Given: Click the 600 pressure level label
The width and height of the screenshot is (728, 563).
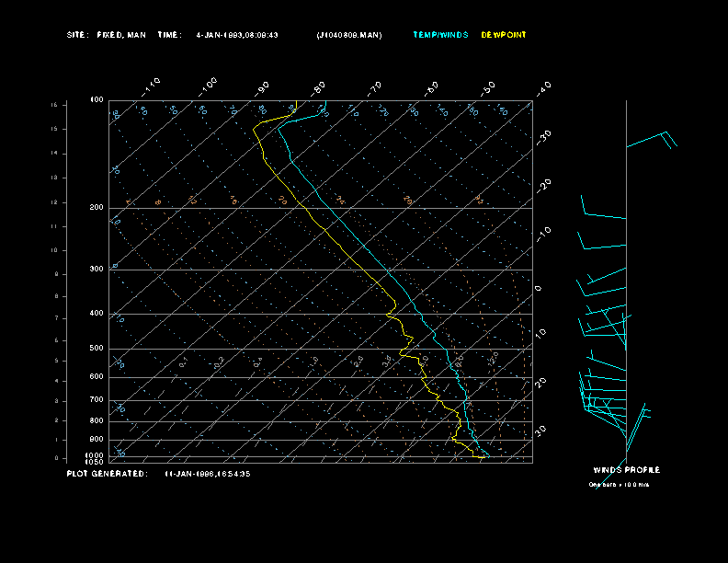Looking at the screenshot, I should pos(97,377).
